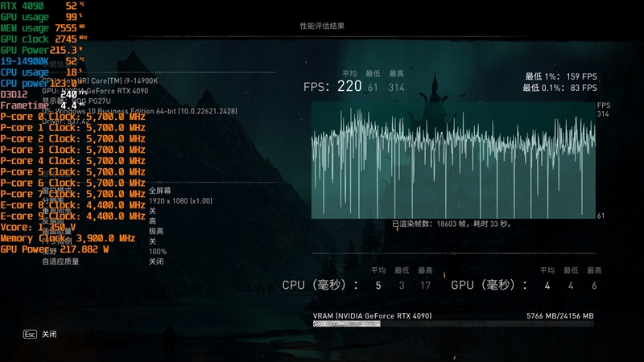
Task: Click the FPS frame-rate graph
Action: pos(453,160)
